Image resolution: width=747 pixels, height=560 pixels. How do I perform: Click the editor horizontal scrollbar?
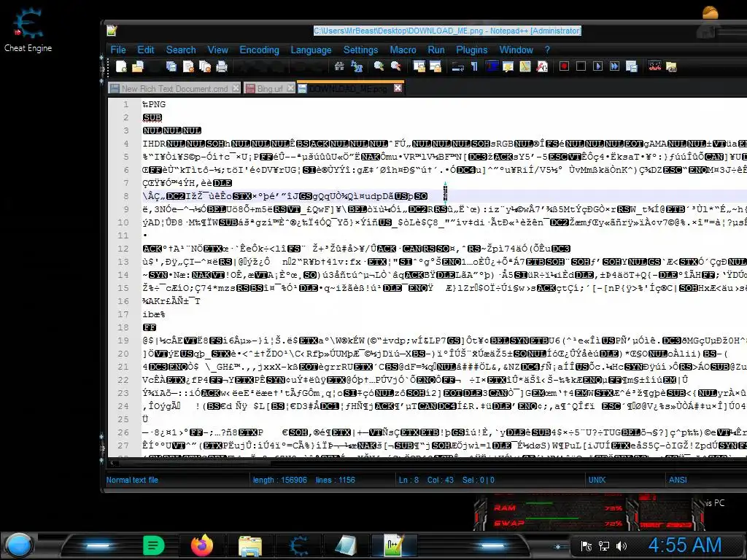[x=426, y=462]
